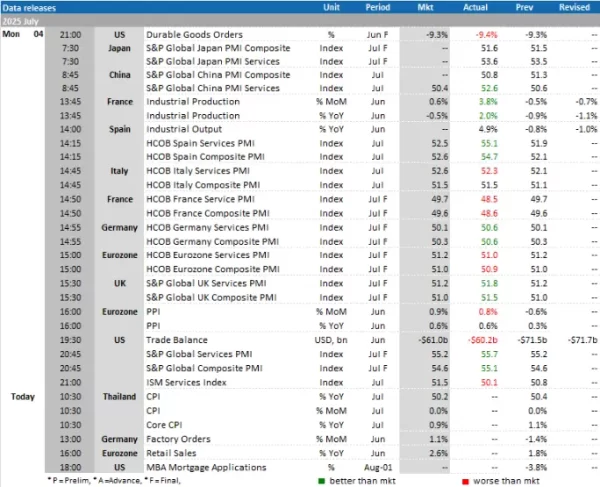
Task: Click the 'Japan' country cell
Action: click(x=119, y=48)
